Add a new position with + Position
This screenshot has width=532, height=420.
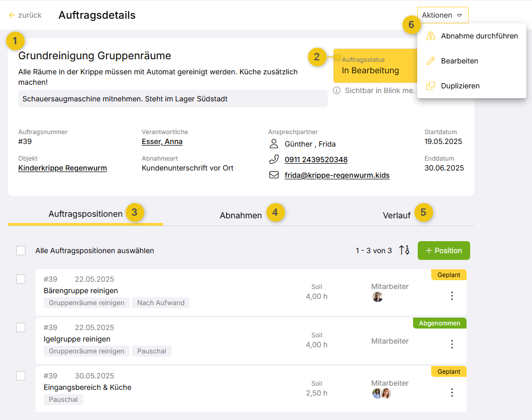444,251
